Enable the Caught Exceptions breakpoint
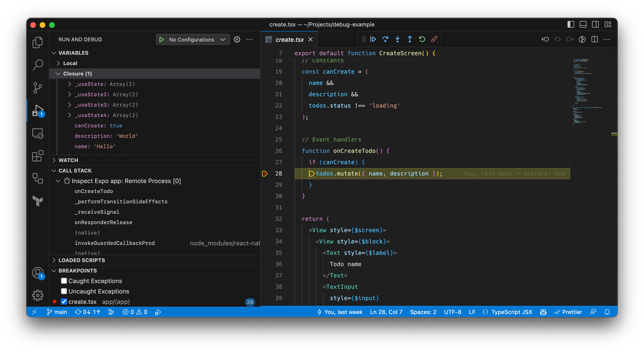644x352 pixels. [64, 281]
